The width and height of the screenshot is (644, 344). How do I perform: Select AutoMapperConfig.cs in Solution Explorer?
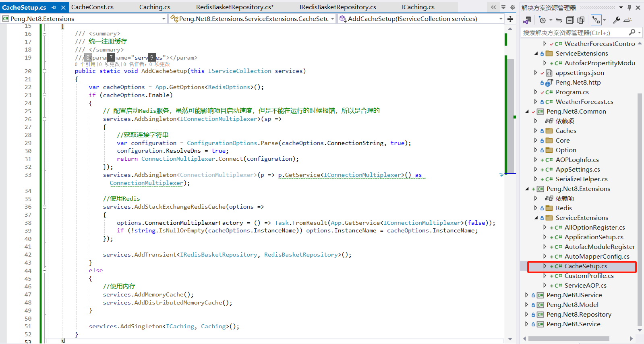point(597,257)
